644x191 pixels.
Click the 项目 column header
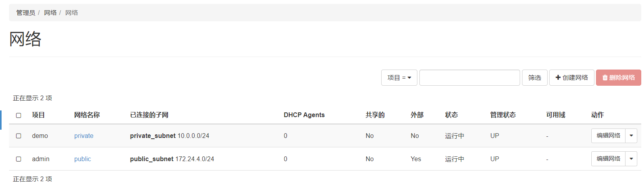(x=39, y=115)
